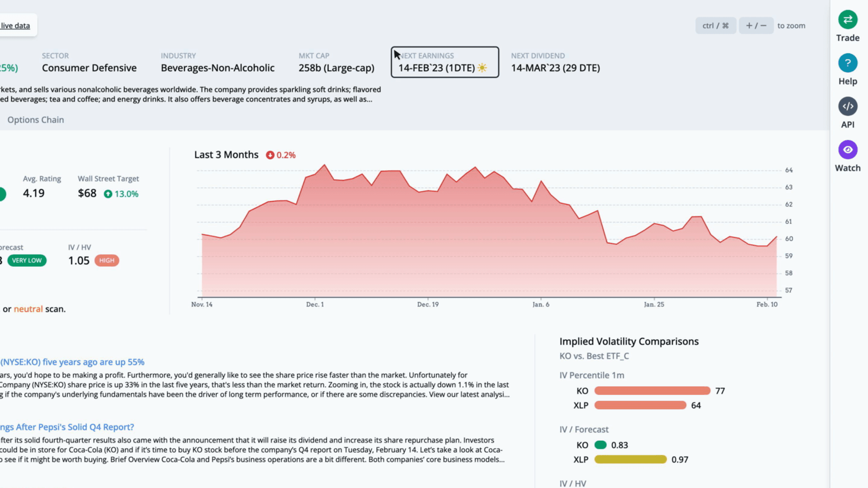Open the Pepsi's Solid Q4 Report article
Viewport: 868px width, 488px height.
67,427
